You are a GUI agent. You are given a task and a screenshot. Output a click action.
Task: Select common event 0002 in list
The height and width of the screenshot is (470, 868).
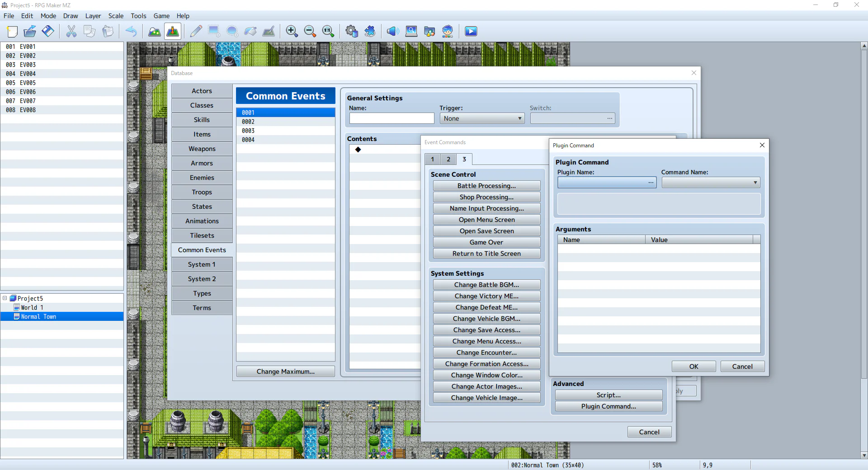pos(285,122)
